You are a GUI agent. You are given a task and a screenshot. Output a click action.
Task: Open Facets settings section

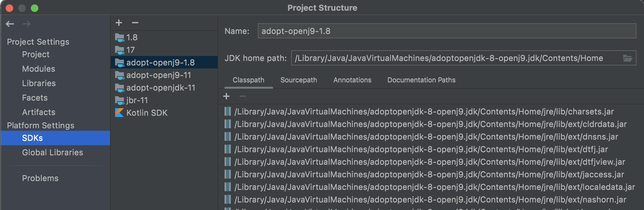[35, 98]
